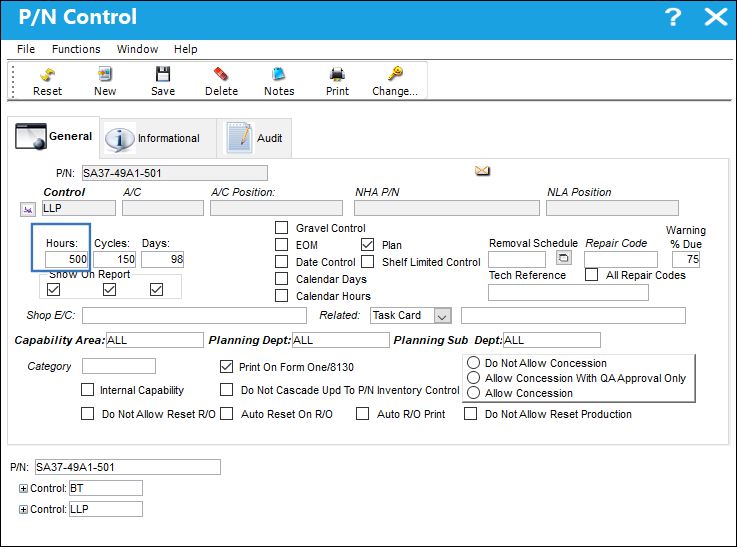Check Do Not Cascade Upd To P/N Inventory Control
Image resolution: width=737 pixels, height=547 pixels.
(227, 390)
